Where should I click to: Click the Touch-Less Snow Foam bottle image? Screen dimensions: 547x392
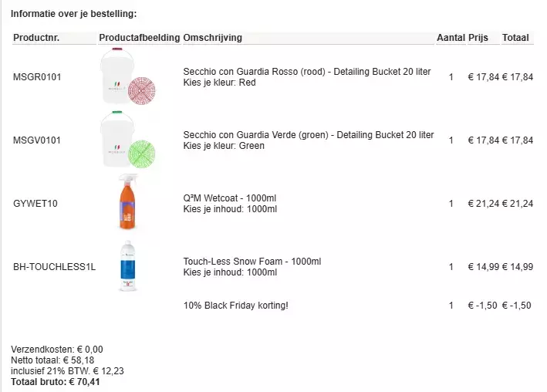coord(127,267)
